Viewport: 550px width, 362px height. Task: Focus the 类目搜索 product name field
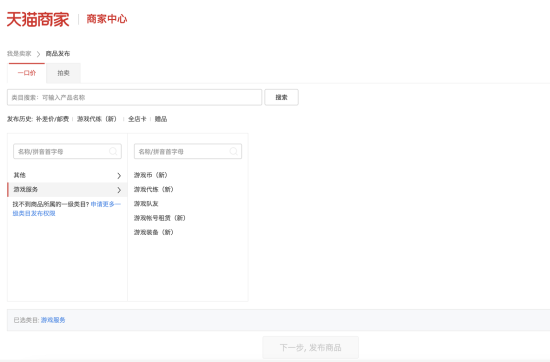click(x=134, y=97)
